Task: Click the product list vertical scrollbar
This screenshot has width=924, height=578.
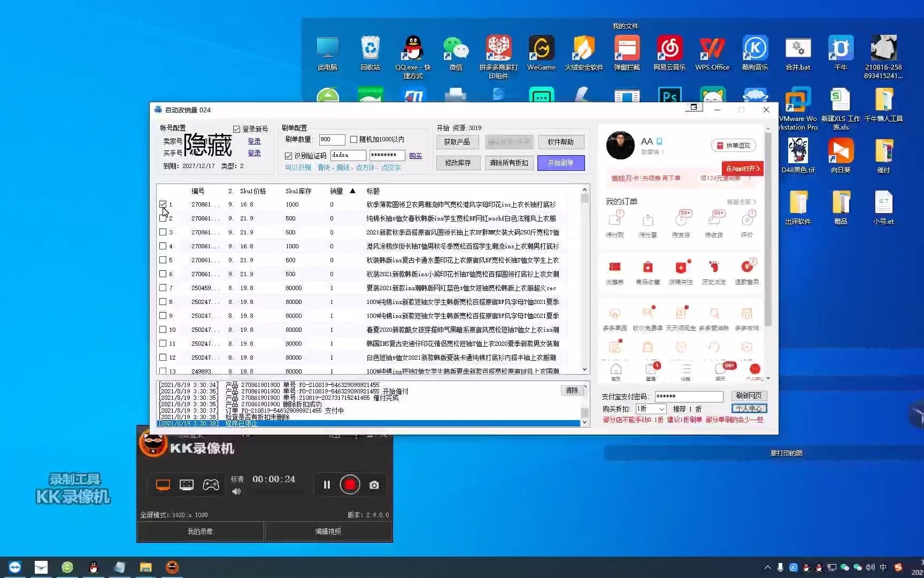Action: (x=584, y=278)
